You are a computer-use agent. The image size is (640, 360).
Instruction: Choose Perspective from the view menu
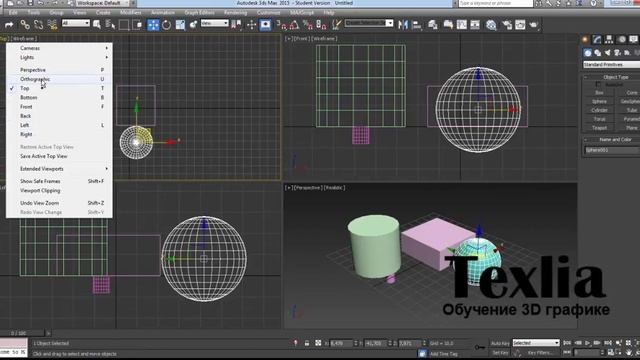click(x=60, y=70)
